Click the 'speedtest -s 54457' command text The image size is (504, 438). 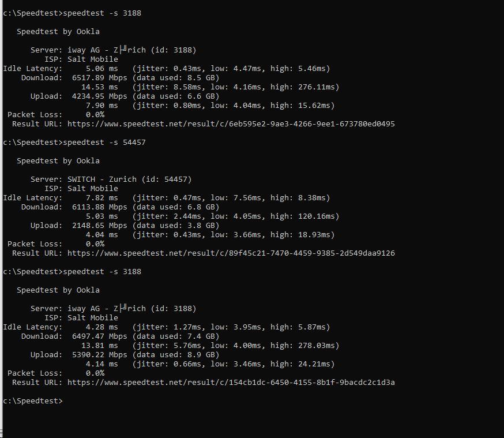pyautogui.click(x=104, y=143)
